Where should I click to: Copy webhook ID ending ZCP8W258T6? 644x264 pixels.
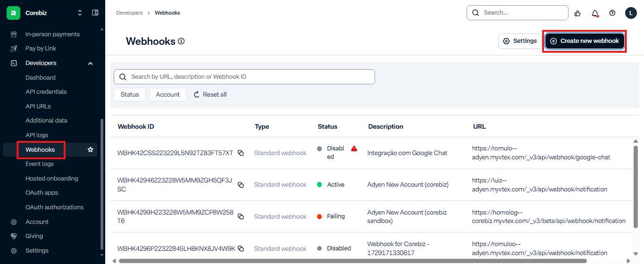pos(241,216)
